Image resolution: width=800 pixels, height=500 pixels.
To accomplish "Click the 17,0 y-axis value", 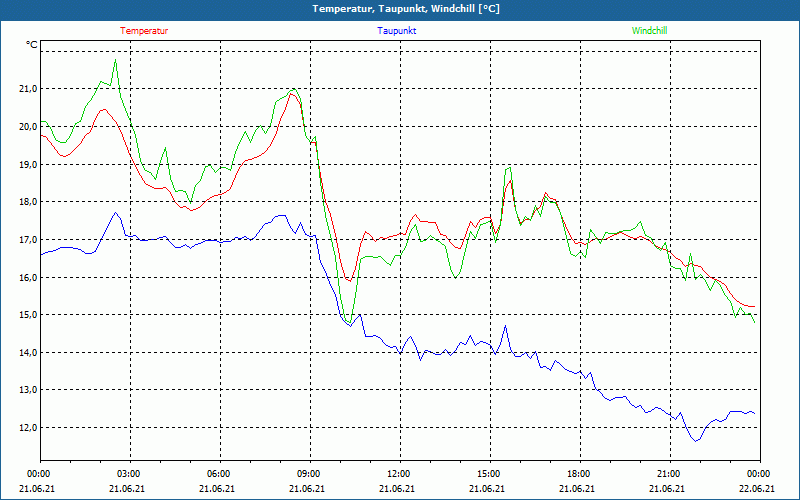I will 28,240.
